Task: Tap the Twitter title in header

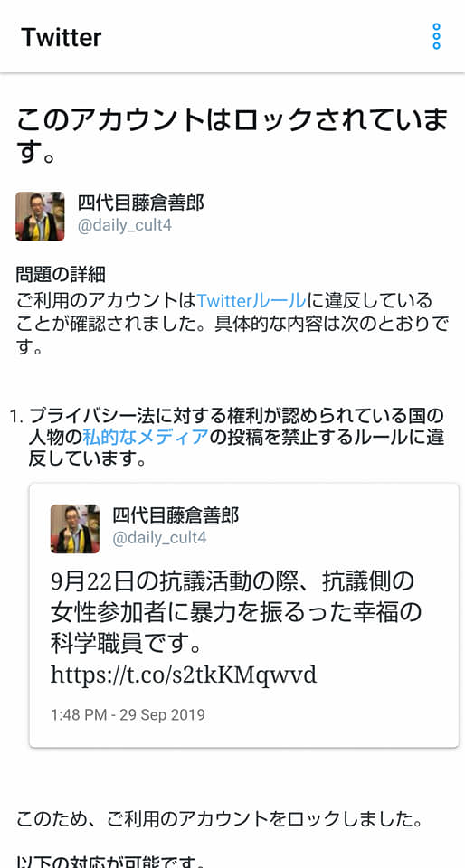Action: click(x=62, y=37)
